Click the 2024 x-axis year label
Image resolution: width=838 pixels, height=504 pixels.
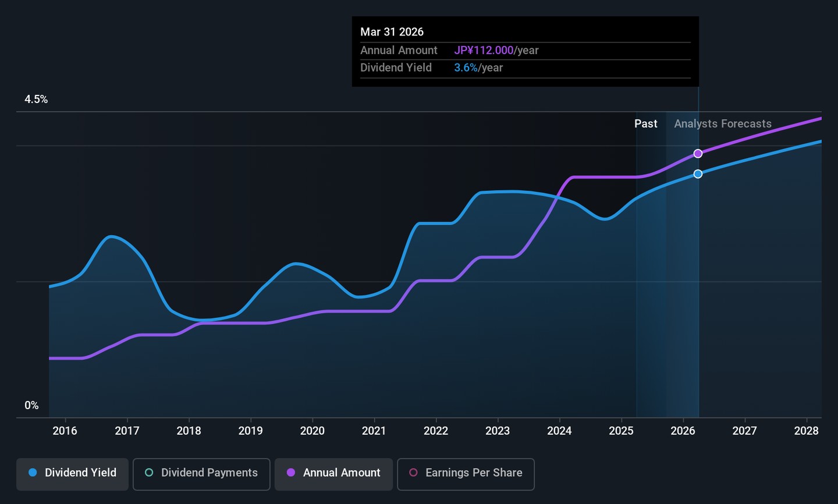(x=559, y=431)
